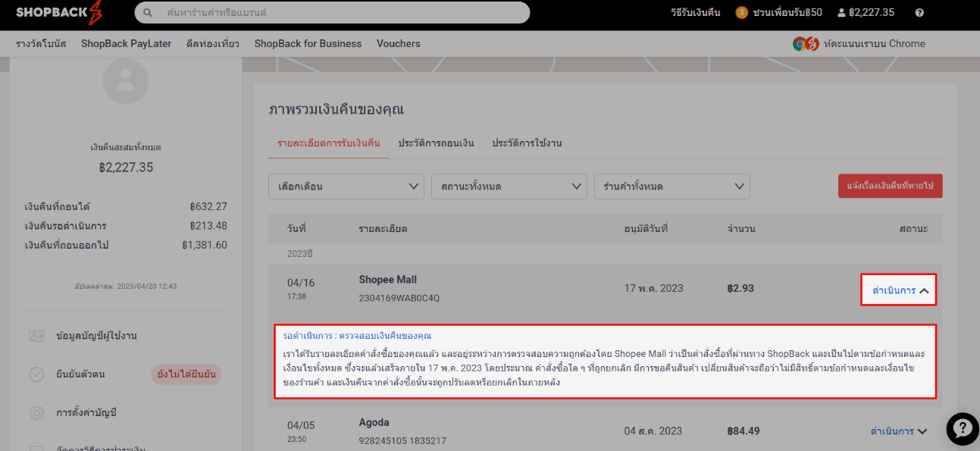980x451 pixels.
Task: Click the ยังไม่ได้ยืนยัน badge
Action: click(x=186, y=374)
